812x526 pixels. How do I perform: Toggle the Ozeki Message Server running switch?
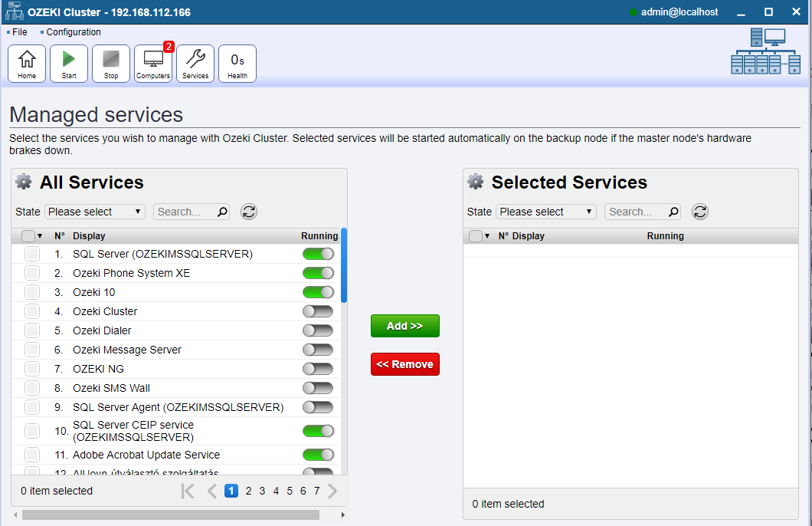point(318,350)
